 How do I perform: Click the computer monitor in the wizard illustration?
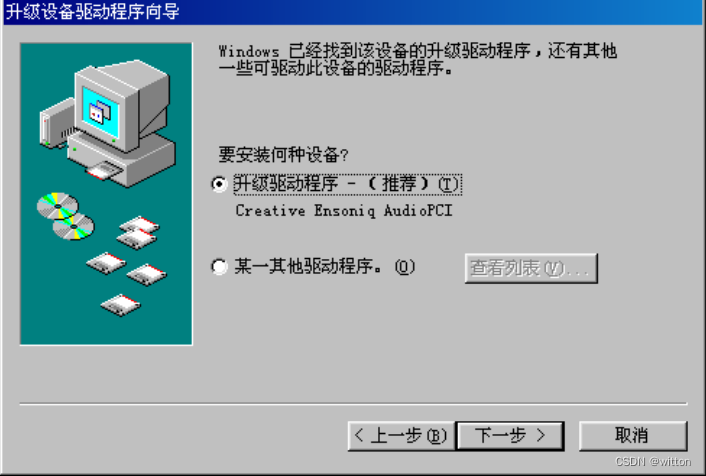(x=122, y=104)
